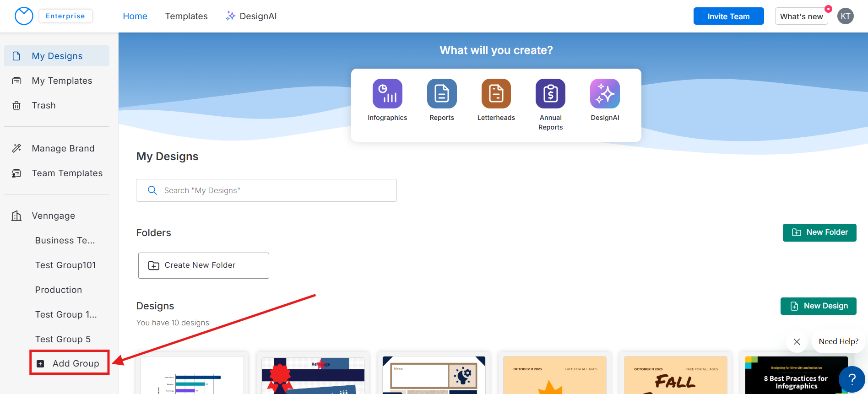Click the blue help question mark
The height and width of the screenshot is (394, 868).
click(x=852, y=379)
